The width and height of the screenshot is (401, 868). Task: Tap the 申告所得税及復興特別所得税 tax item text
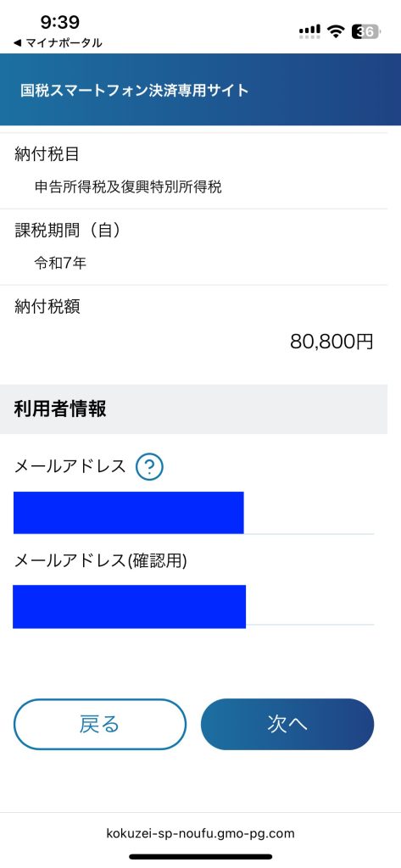pos(128,187)
